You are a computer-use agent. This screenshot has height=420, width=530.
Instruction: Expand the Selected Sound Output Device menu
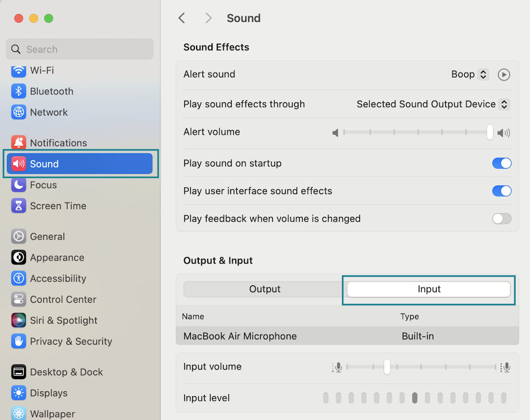(504, 104)
